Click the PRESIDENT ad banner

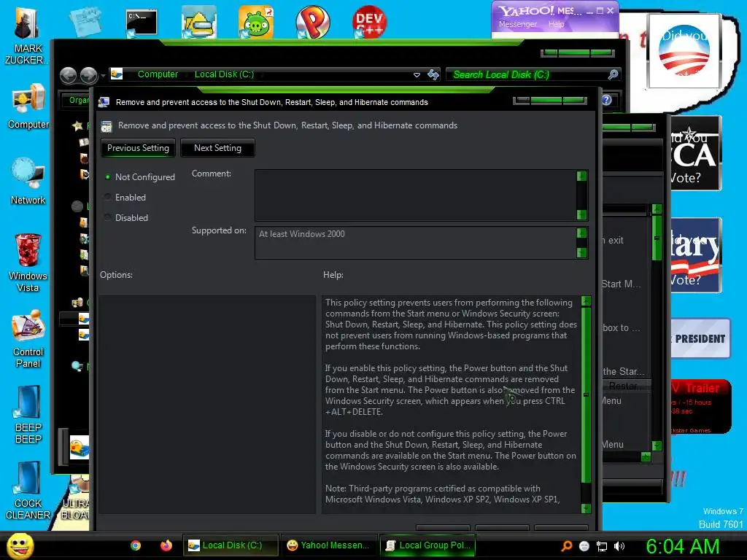[x=700, y=338]
